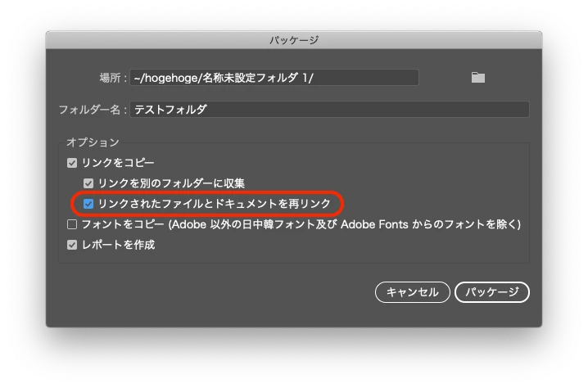The width and height of the screenshot is (588, 388).
Task: Click the キャンセル button
Action: point(412,292)
